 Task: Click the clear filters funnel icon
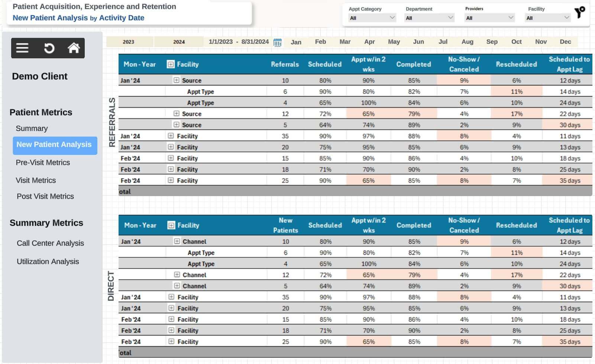click(x=579, y=12)
